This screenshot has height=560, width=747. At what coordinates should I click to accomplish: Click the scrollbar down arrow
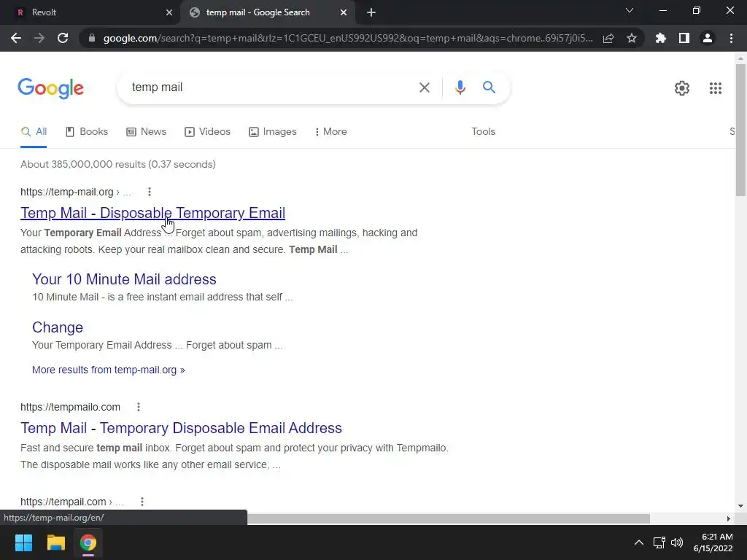740,506
